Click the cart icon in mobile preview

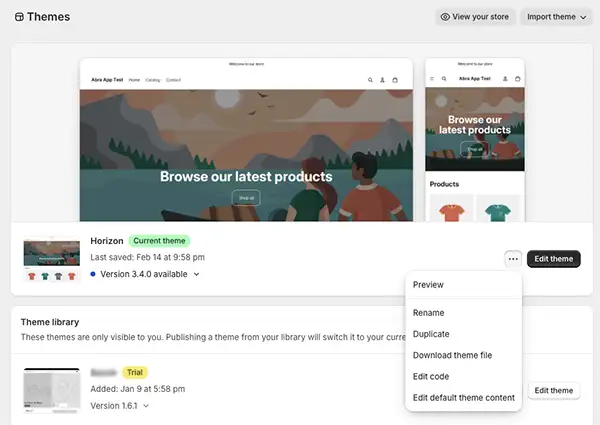point(517,79)
